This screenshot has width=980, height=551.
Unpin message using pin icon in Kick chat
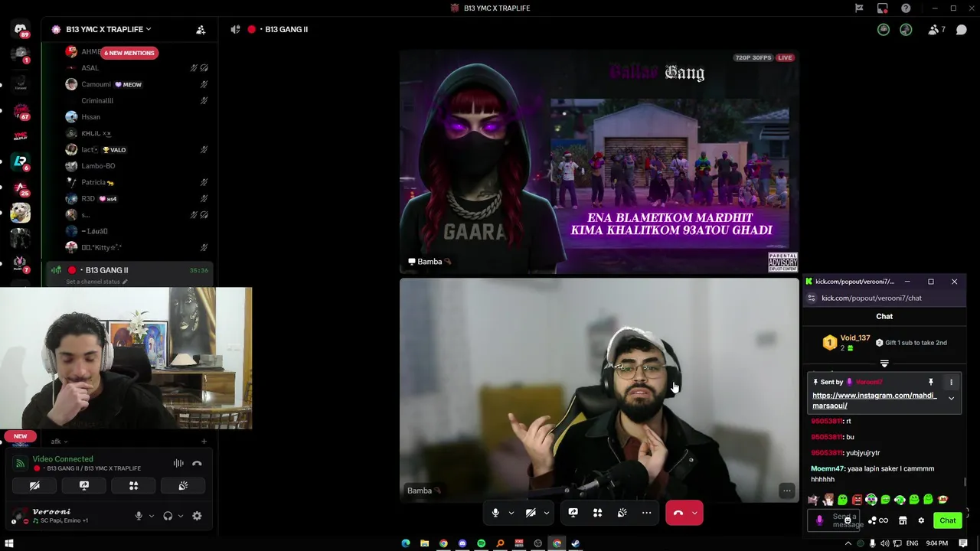[931, 382]
